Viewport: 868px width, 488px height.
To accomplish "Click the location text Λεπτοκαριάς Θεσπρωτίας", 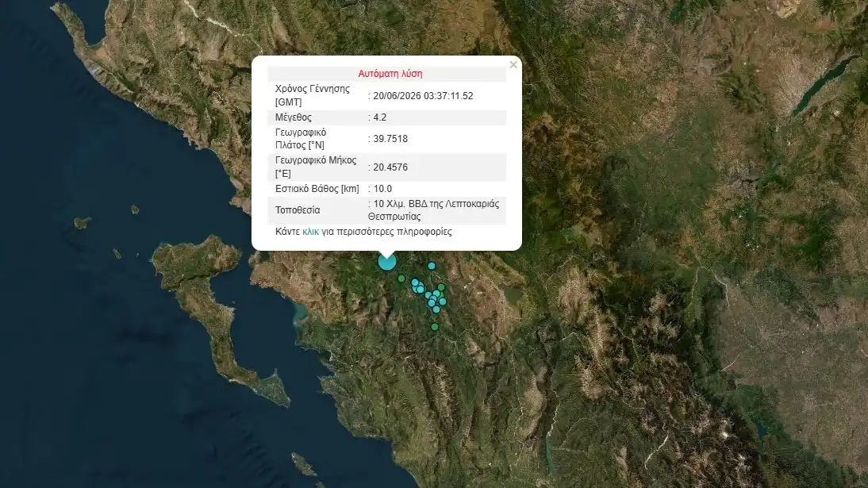I will pos(433,210).
